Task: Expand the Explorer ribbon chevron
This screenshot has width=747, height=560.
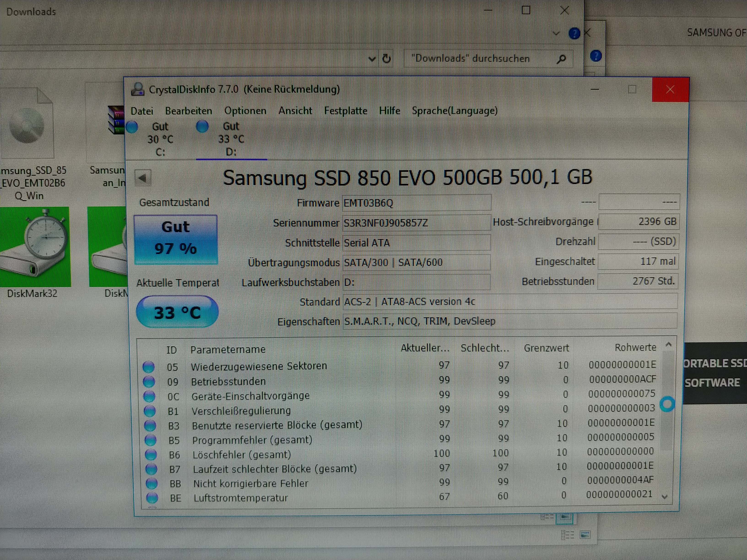Action: click(556, 33)
